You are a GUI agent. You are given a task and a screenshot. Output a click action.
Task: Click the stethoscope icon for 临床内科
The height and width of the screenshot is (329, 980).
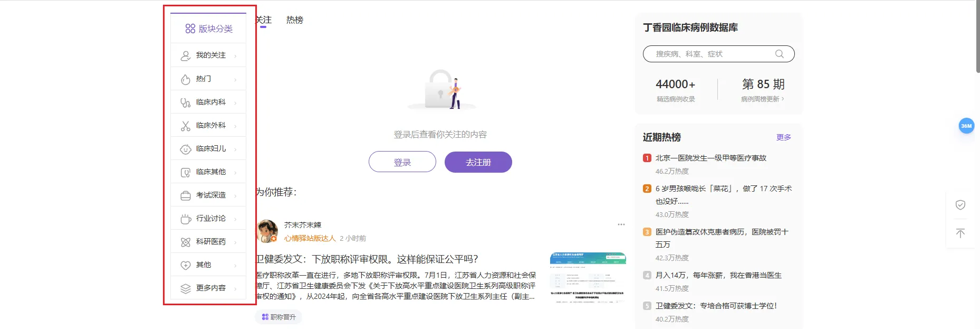click(185, 102)
